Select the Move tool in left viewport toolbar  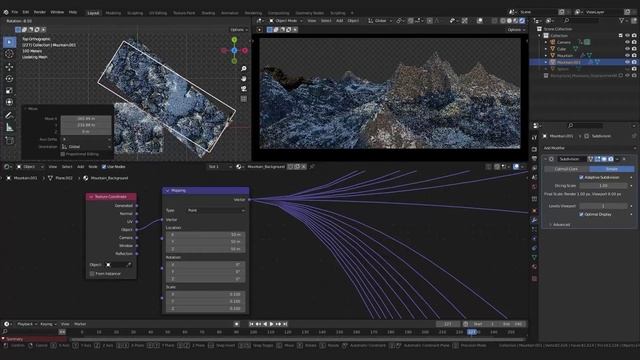pyautogui.click(x=9, y=67)
